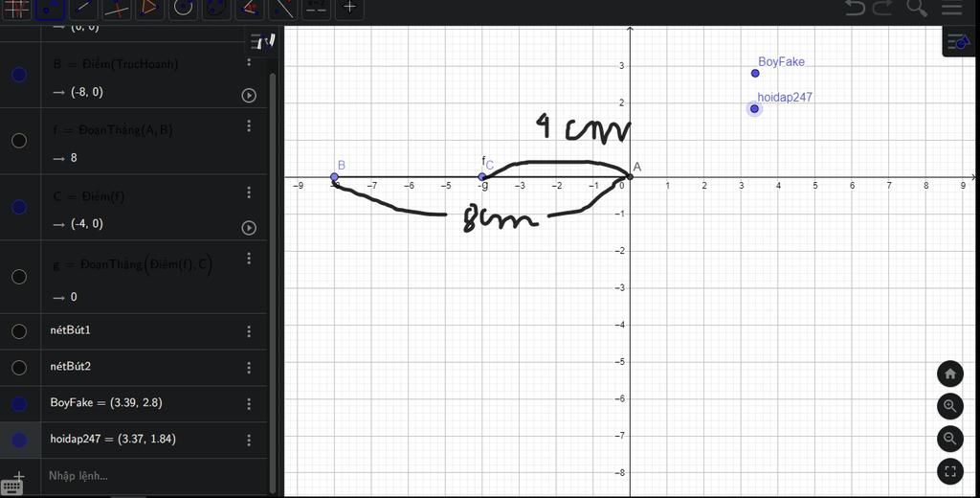Open more options for f row
Image resolution: width=980 pixels, height=498 pixels.
coord(249,126)
